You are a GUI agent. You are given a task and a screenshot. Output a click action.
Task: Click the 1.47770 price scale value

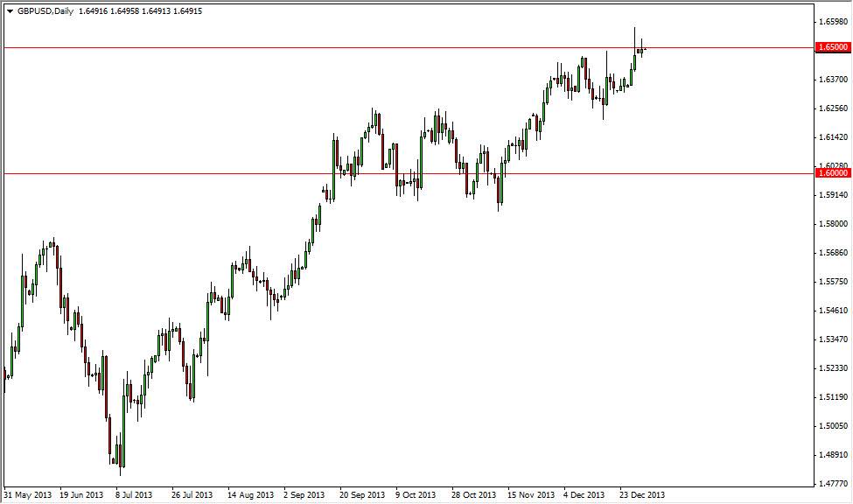tap(833, 483)
